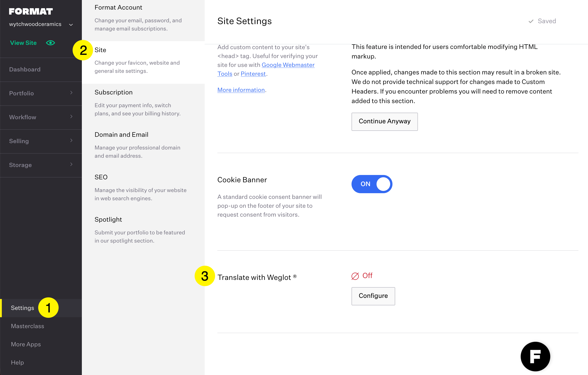The width and height of the screenshot is (588, 375).
Task: Click the yellow number 2 marker
Action: click(83, 50)
